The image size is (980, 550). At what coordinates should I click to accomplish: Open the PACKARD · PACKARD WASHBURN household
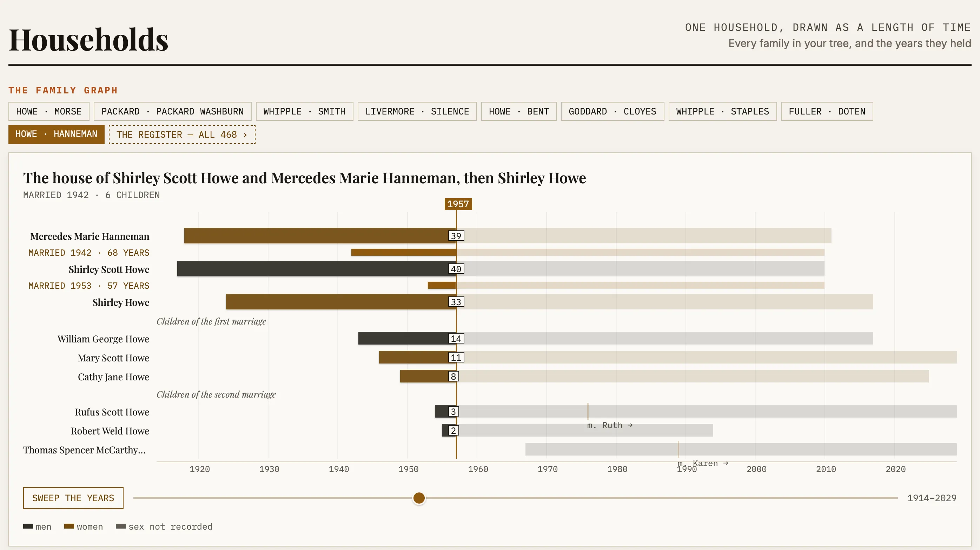(172, 112)
